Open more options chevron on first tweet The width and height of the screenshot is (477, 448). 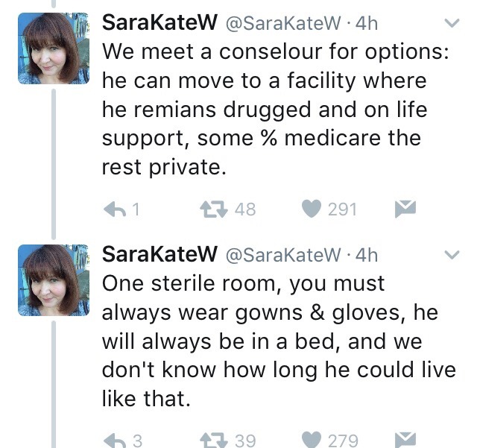pyautogui.click(x=452, y=23)
